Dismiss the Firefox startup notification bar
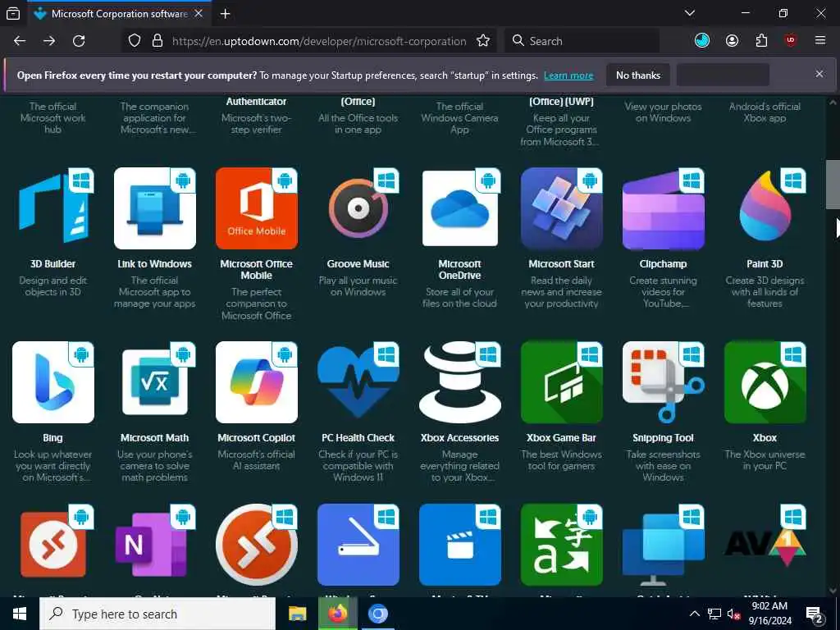This screenshot has height=630, width=840. click(x=819, y=74)
